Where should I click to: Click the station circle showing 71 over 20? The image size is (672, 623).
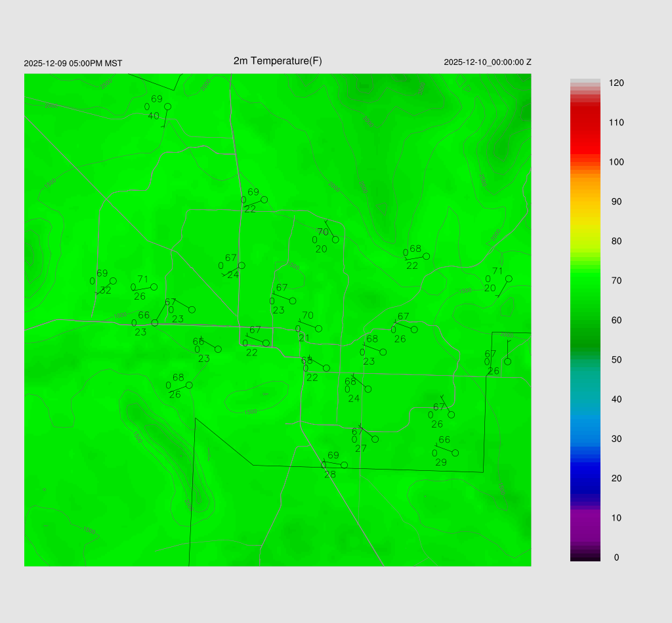[509, 279]
